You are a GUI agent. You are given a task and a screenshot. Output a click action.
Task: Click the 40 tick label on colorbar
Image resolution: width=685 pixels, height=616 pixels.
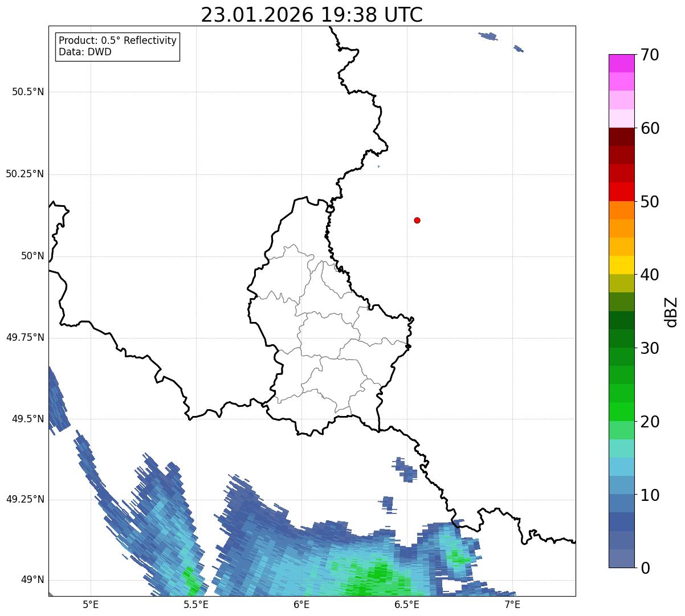[x=650, y=275]
